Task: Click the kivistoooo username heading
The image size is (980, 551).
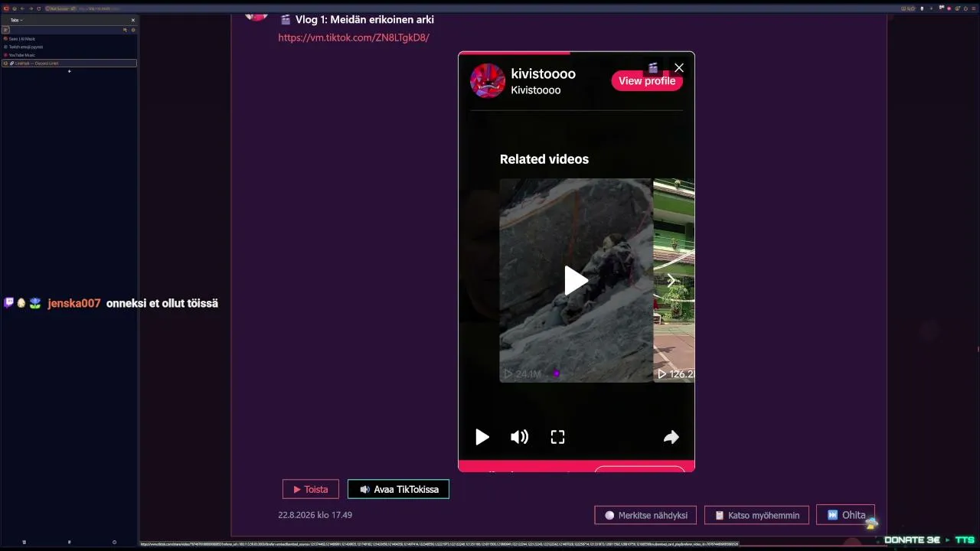Action: pyautogui.click(x=543, y=73)
